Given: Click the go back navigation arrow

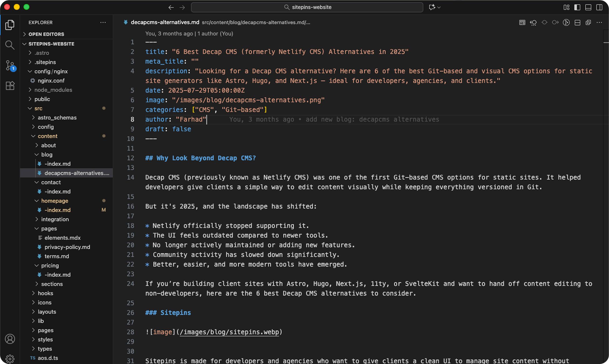Looking at the screenshot, I should [x=171, y=7].
